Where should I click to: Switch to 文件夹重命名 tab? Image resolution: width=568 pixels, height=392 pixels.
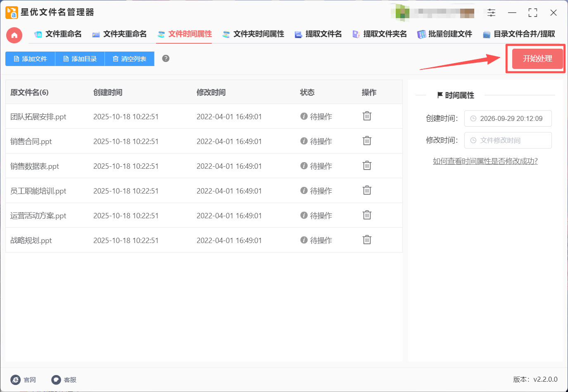pyautogui.click(x=119, y=34)
